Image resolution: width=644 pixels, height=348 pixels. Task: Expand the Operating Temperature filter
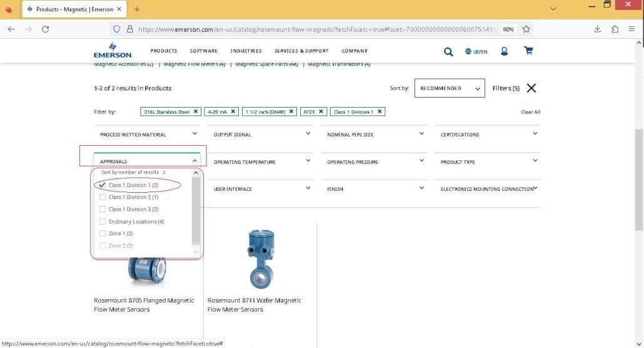[260, 161]
